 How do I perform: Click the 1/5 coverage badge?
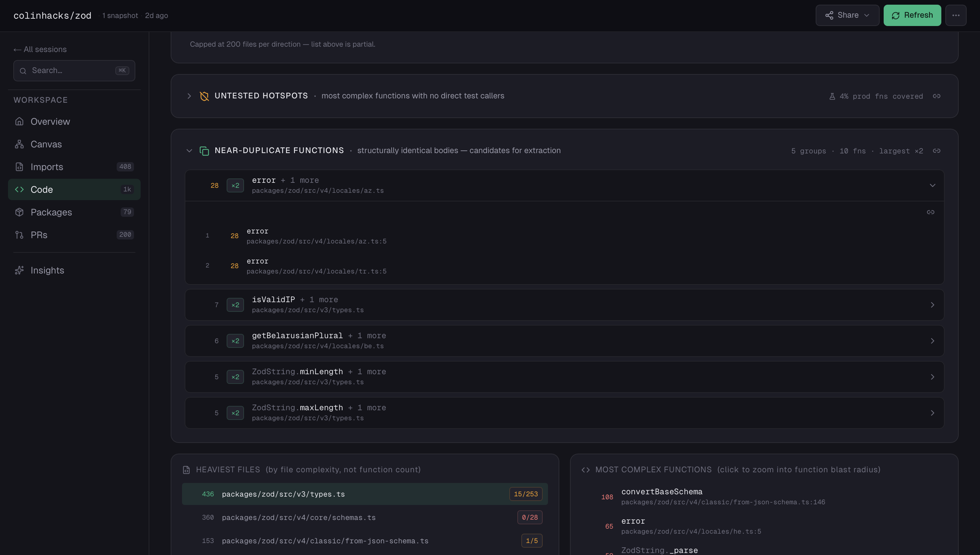[532, 541]
